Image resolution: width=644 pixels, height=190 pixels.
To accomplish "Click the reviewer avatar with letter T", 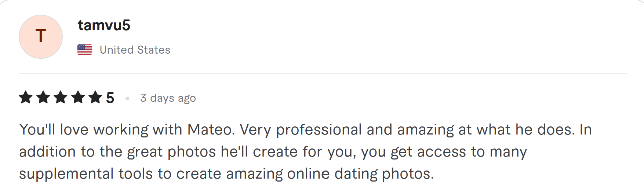I will (41, 37).
